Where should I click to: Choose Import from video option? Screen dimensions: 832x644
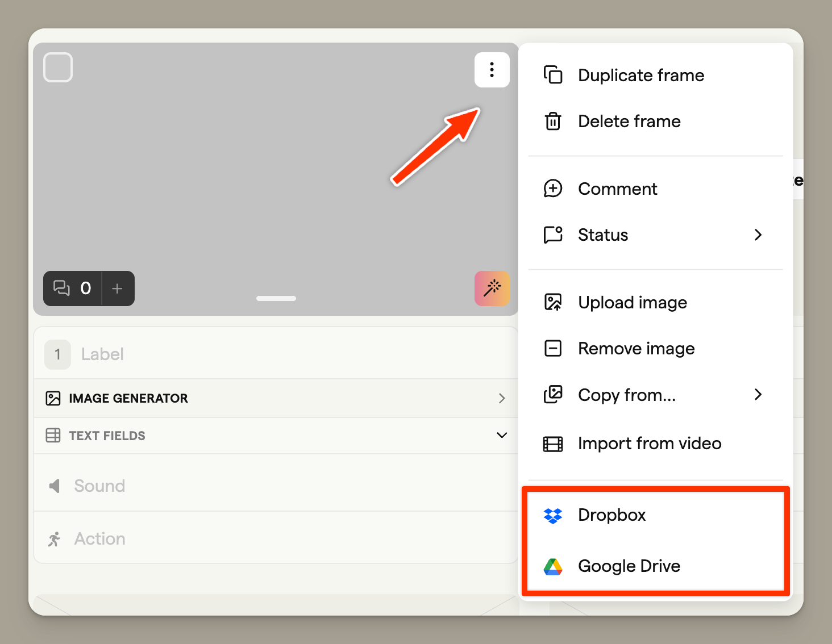pos(649,444)
